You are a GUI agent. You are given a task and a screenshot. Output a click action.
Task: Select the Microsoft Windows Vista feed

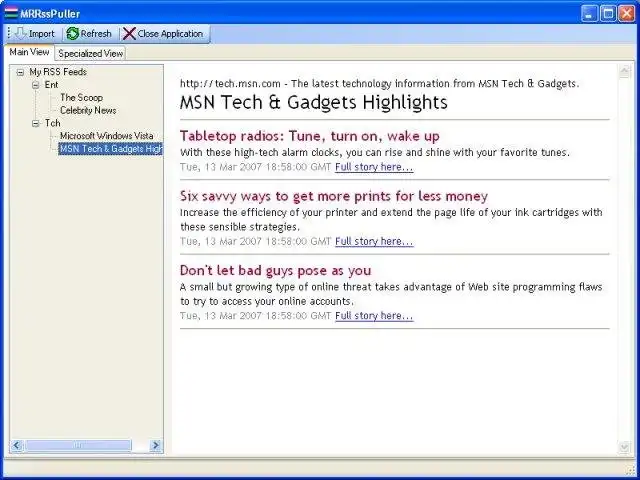coord(107,136)
